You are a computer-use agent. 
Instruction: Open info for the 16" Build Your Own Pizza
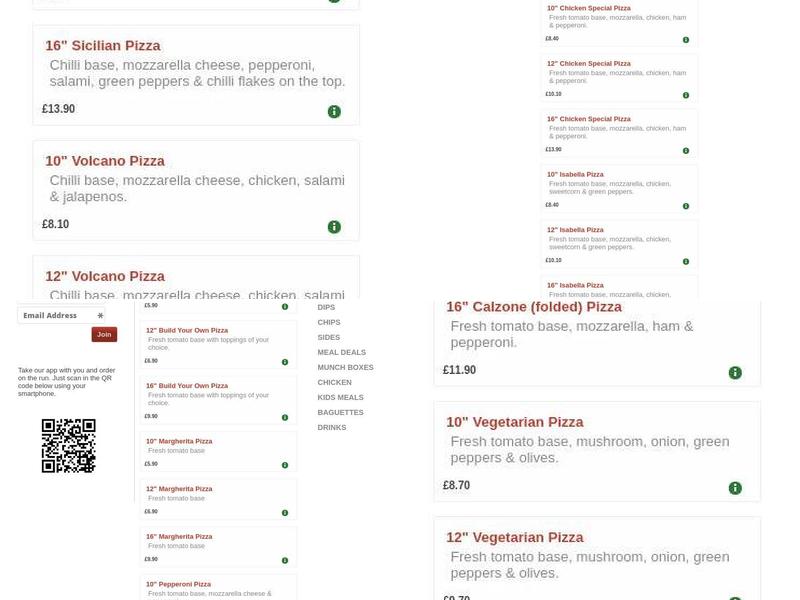pos(285,415)
